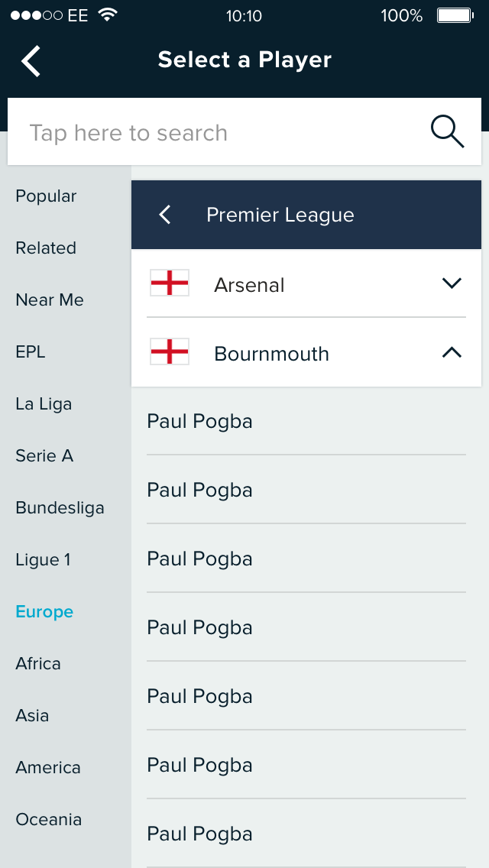
Task: Tap the back arrow in the header
Action: click(x=31, y=61)
